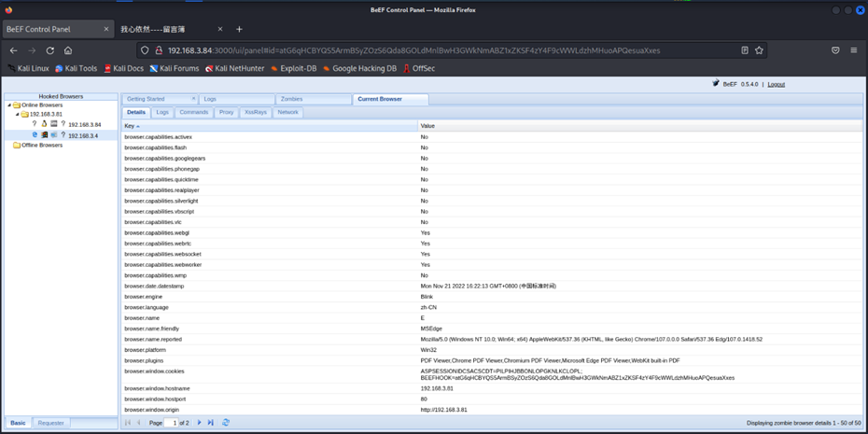Select the browser.capabilities.webgl row

click(492, 232)
